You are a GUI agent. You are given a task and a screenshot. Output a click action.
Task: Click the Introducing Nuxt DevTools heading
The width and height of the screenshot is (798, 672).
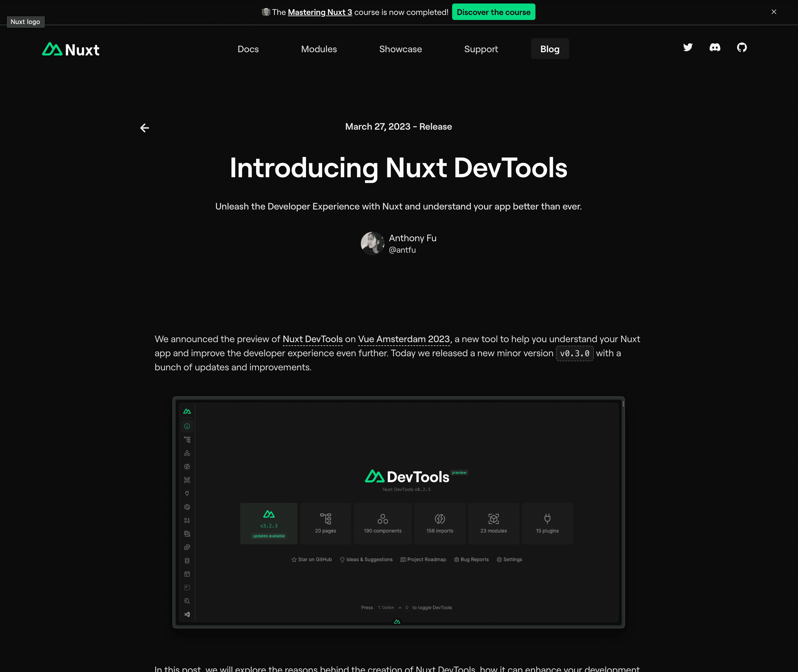398,168
